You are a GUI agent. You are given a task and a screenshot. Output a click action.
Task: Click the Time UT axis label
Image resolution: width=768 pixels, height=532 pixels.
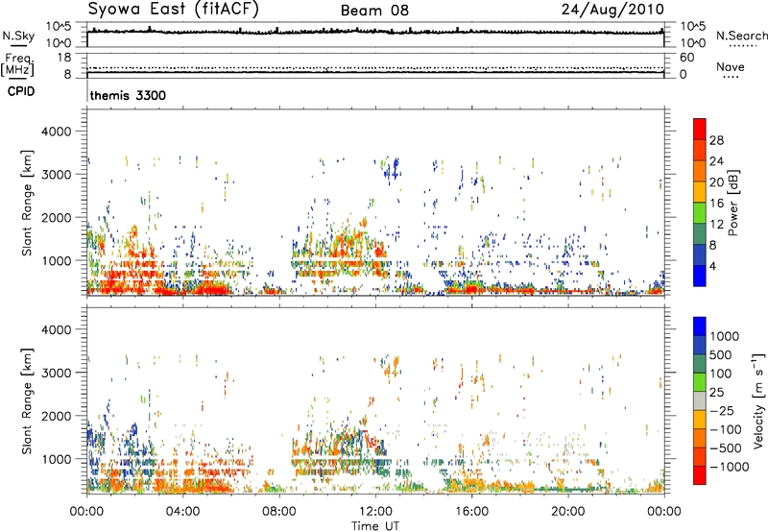coord(375,526)
